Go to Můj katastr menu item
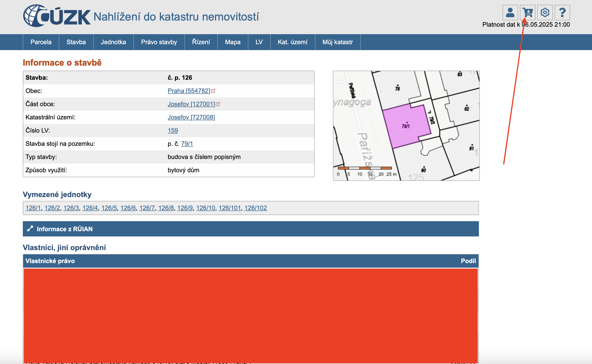The height and width of the screenshot is (364, 592). [x=338, y=42]
